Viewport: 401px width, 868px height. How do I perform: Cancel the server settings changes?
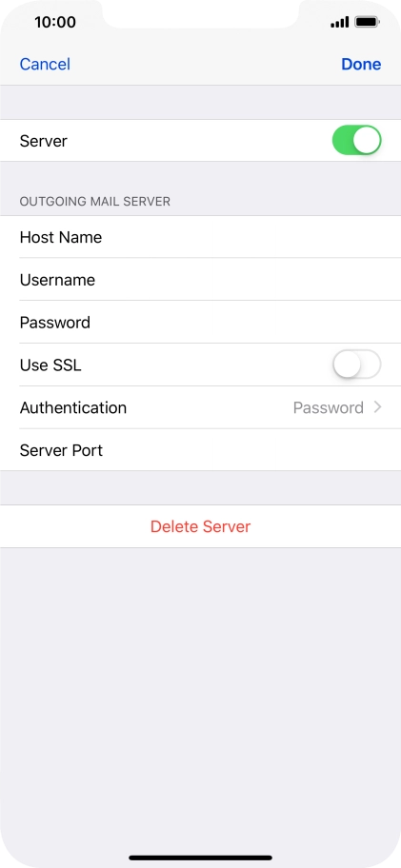tap(45, 64)
